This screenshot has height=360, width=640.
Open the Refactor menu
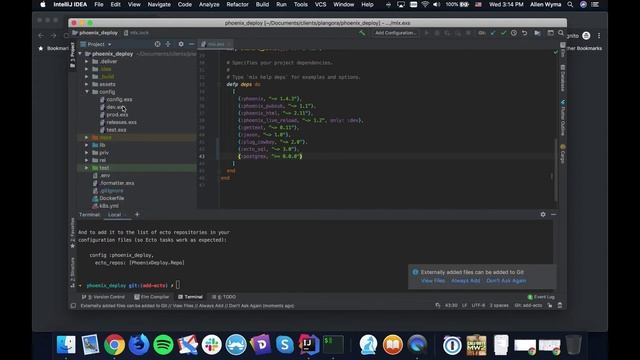[237, 4]
